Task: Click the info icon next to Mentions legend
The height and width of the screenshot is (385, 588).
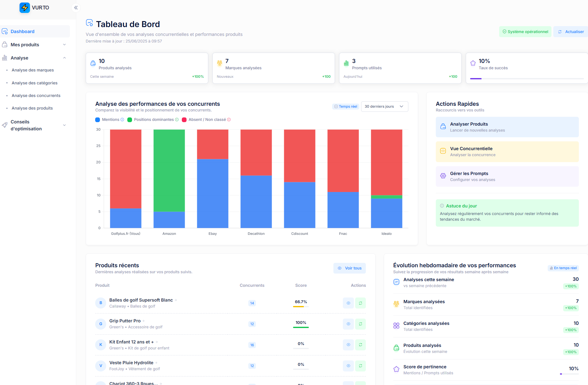Action: 122,120
